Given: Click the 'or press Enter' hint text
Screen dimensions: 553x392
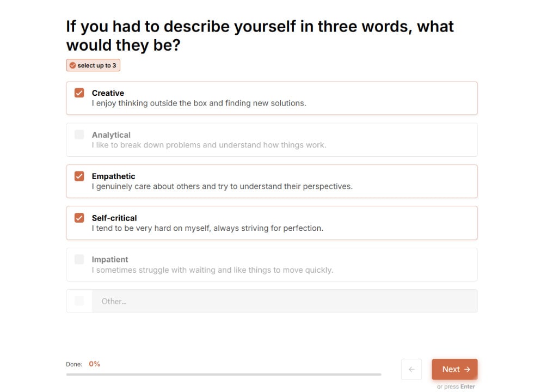Looking at the screenshot, I should click(456, 387).
